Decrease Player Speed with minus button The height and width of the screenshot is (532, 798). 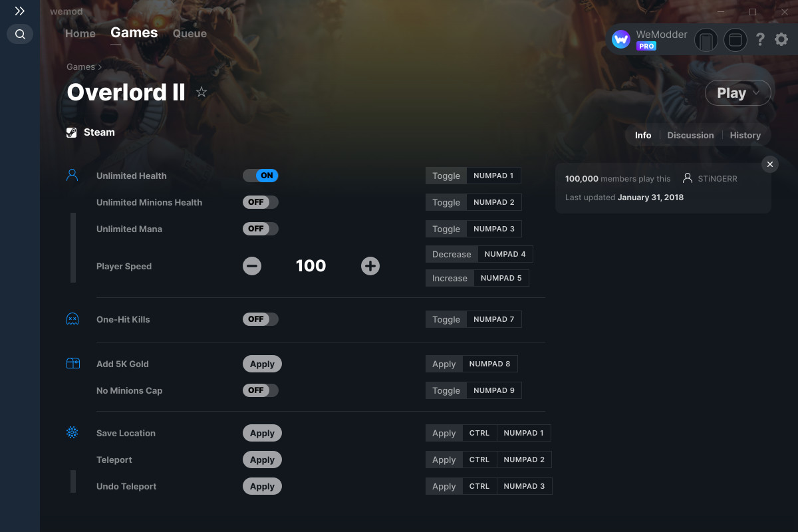(x=252, y=267)
